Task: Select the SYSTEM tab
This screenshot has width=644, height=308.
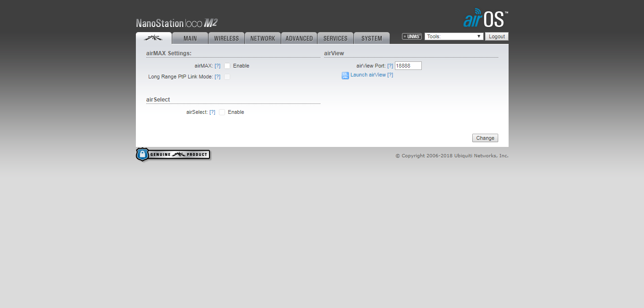Action: (x=372, y=38)
